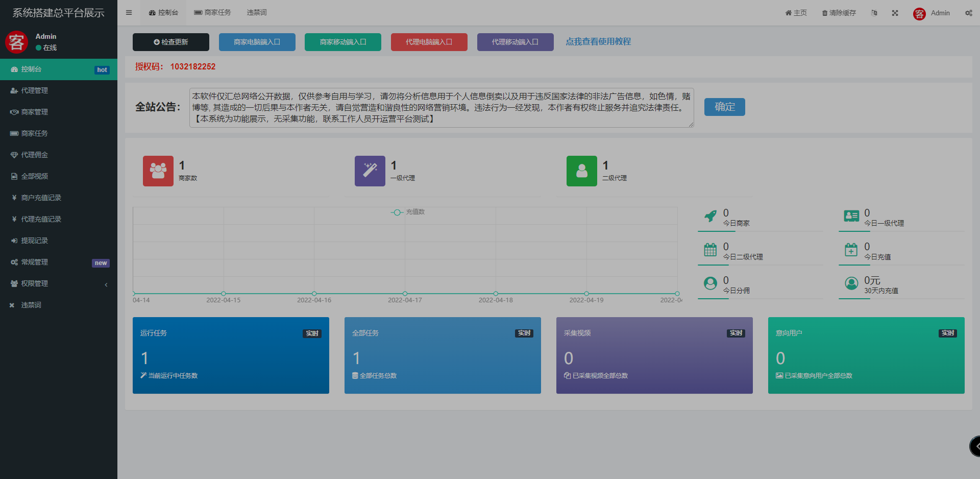This screenshot has width=980, height=479.
Task: Click inside the 全站公告 text area
Action: (x=441, y=108)
